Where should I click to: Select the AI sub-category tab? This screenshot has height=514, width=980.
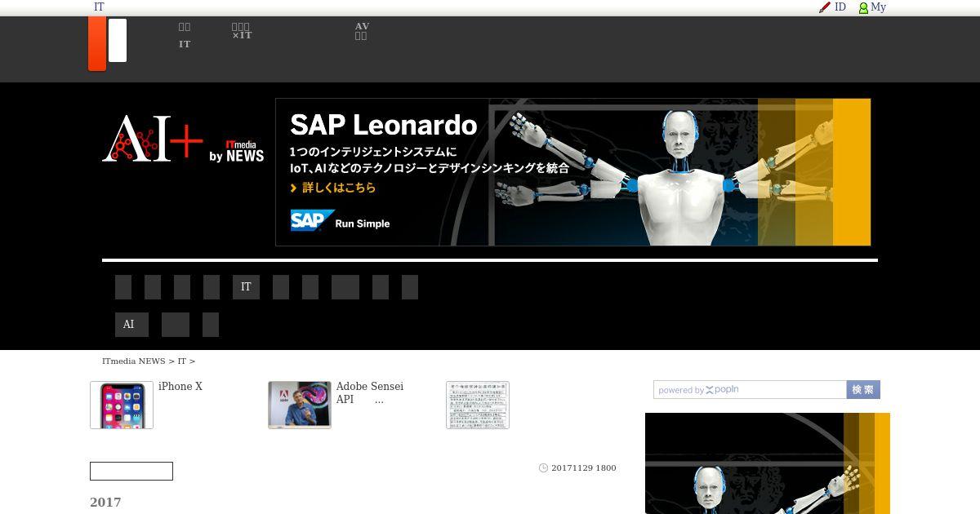pos(131,325)
